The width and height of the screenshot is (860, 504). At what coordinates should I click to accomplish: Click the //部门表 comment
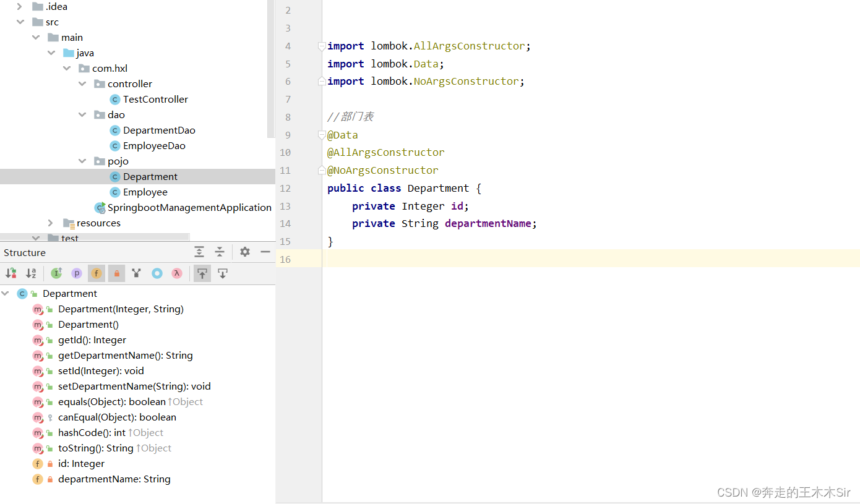pos(350,117)
